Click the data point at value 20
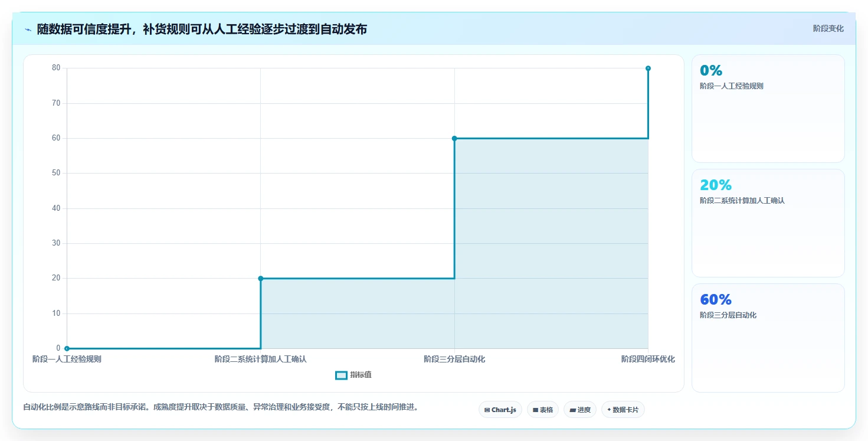The width and height of the screenshot is (868, 441). tap(261, 278)
